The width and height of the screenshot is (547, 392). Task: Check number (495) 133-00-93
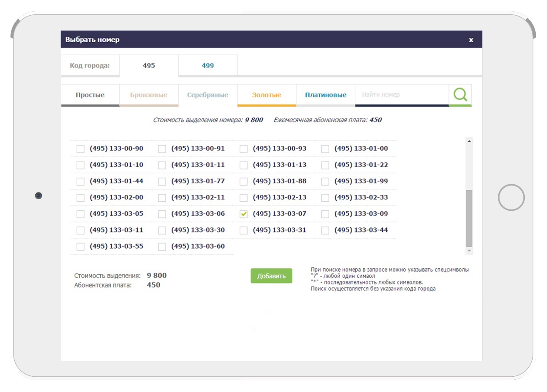[243, 149]
